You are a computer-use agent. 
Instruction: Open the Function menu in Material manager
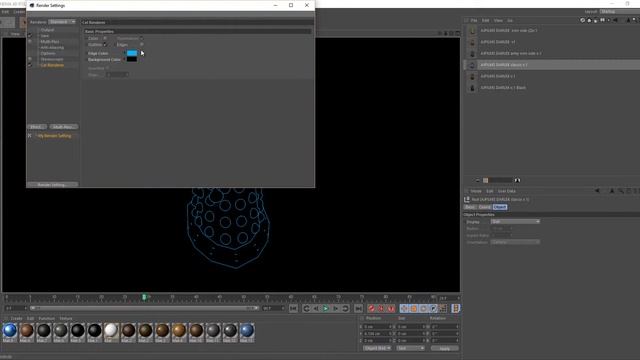(47, 318)
